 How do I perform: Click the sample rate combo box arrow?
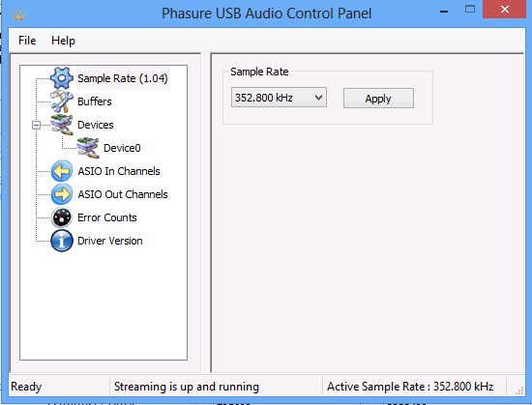[x=318, y=98]
